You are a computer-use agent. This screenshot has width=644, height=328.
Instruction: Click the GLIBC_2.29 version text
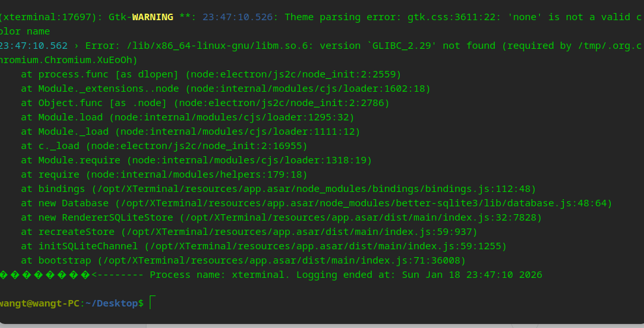(x=402, y=46)
